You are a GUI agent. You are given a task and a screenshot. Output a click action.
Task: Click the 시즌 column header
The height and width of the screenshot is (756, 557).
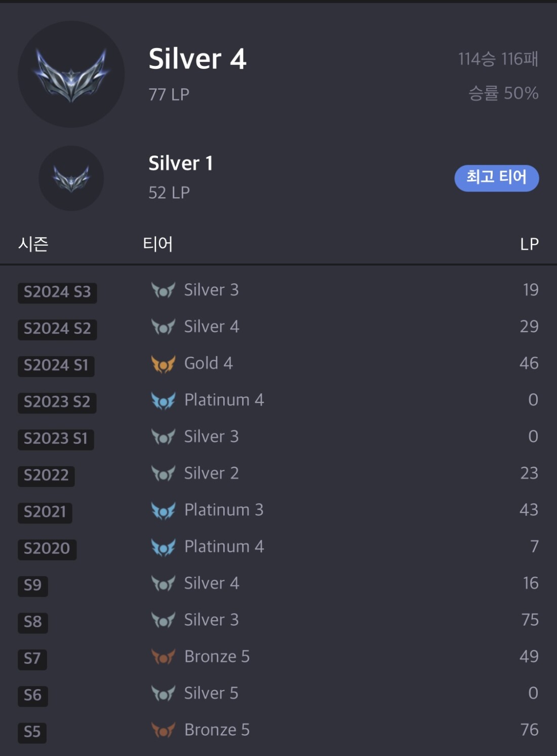coord(33,244)
